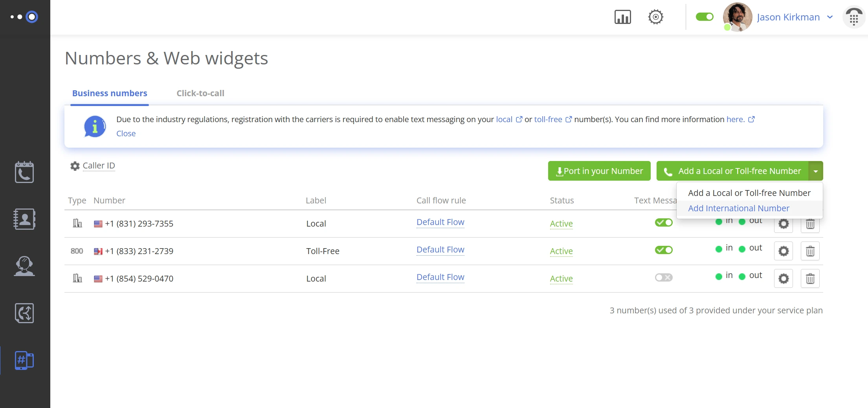
Task: Open Default Flow for the Toll-Free number
Action: click(x=440, y=250)
